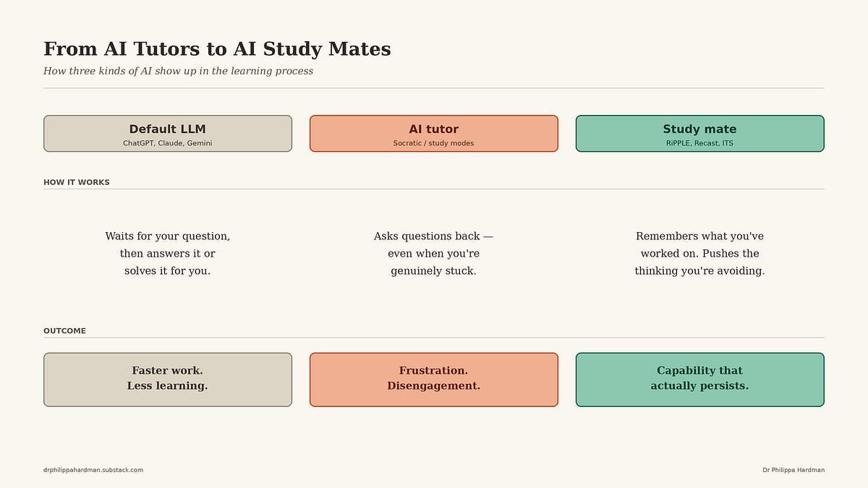Click the subtitle about three kinds of AI
Viewport: 868px width, 488px height.
pos(178,71)
